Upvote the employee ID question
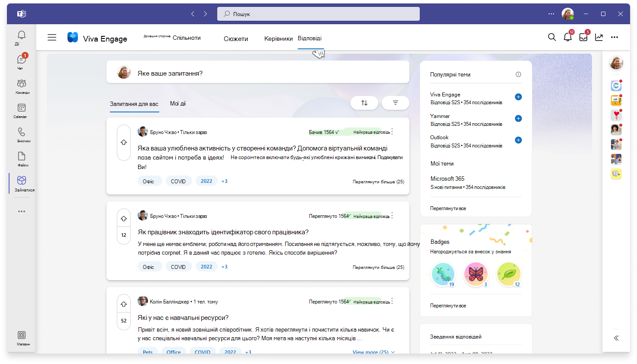 124,219
